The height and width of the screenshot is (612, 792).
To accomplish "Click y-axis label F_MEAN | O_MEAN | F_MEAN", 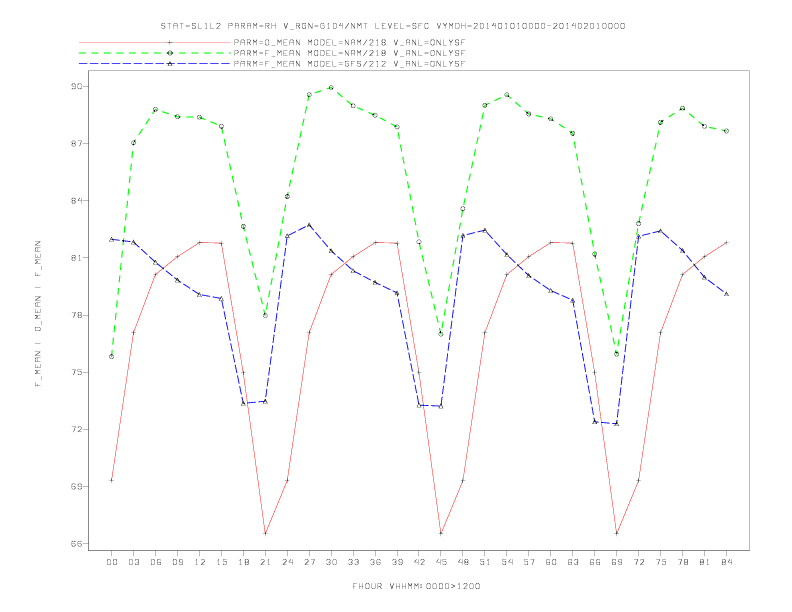I will (38, 314).
